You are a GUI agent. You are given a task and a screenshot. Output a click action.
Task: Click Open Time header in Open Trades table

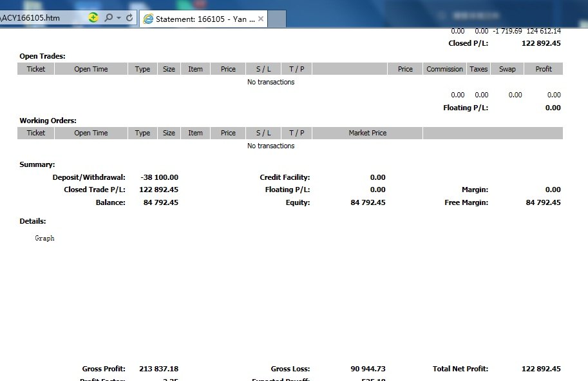[91, 69]
